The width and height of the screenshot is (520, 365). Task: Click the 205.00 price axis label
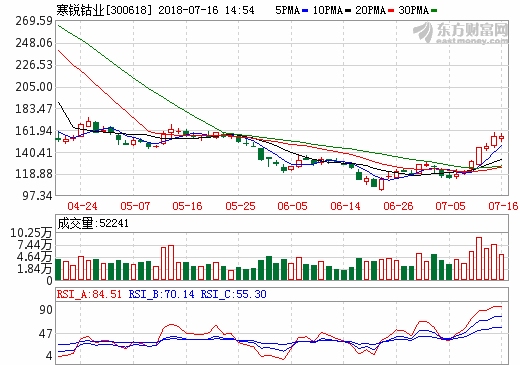[34, 87]
